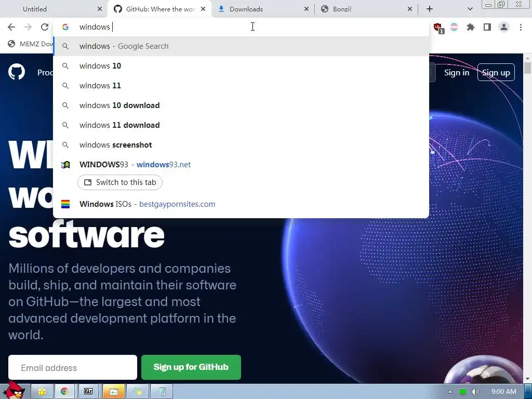Click the GitHub 'Sign up' button
532x399 pixels.
(x=496, y=72)
